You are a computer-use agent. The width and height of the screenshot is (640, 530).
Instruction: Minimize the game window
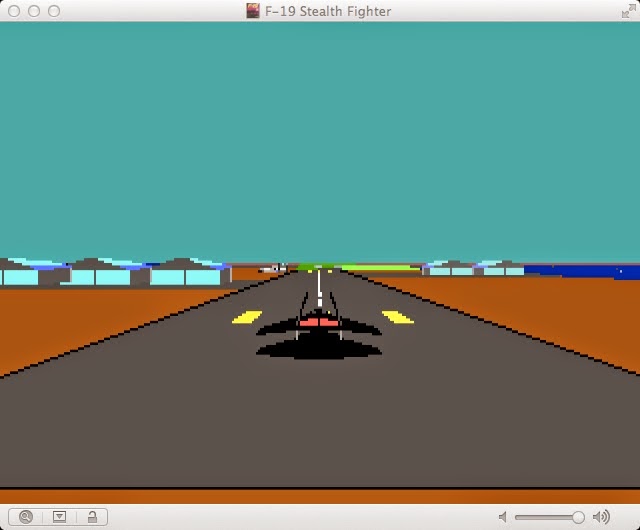34,11
